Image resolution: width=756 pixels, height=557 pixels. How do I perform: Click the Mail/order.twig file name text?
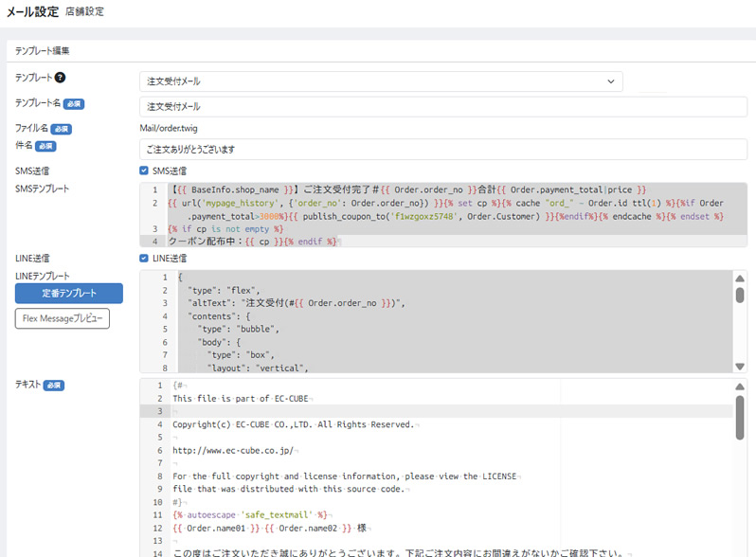point(169,128)
